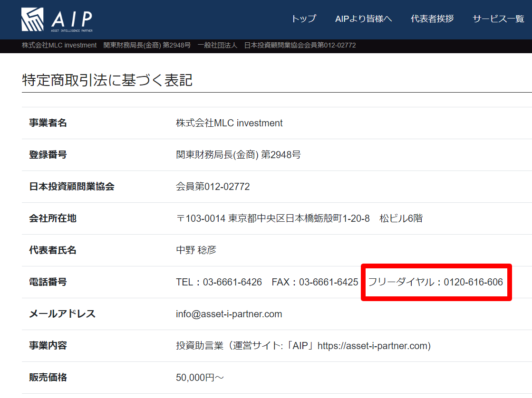Click the 会社所在地 row label
Image resolution: width=532 pixels, height=398 pixels.
pyautogui.click(x=53, y=218)
